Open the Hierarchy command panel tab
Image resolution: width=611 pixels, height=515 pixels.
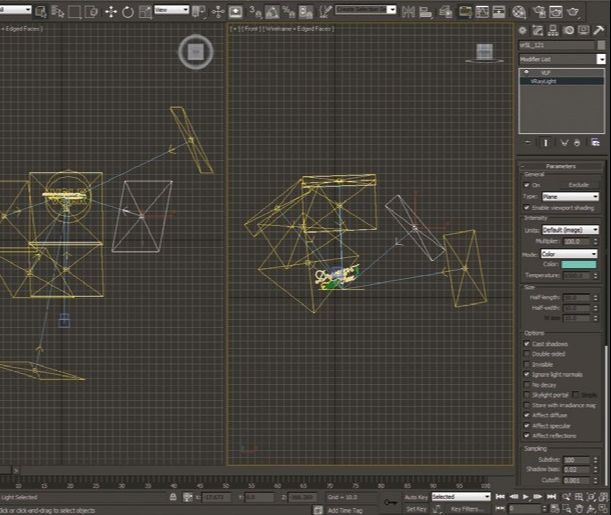(x=553, y=30)
